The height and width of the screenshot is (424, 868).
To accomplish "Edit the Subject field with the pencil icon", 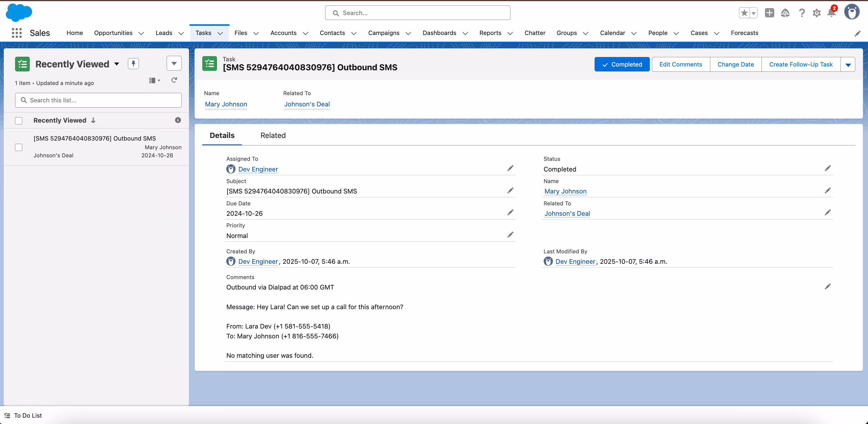I will [510, 190].
